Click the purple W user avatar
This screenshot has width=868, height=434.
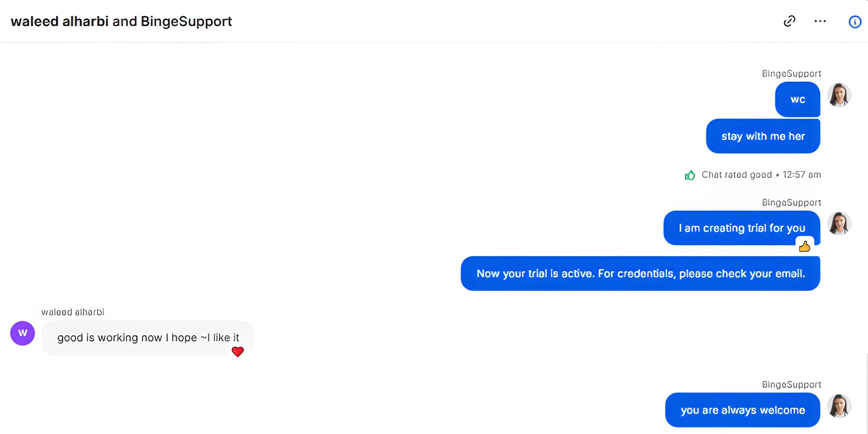pyautogui.click(x=22, y=333)
